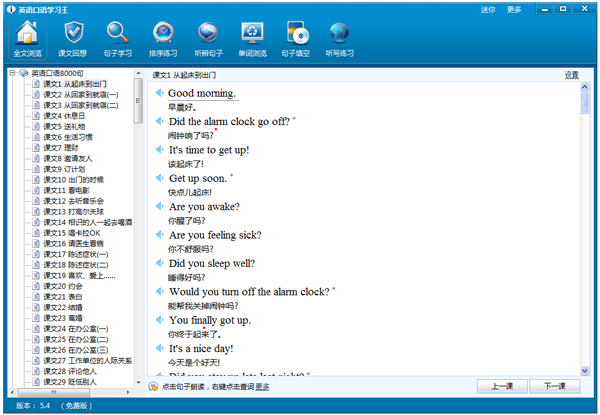Open the 设置 settings link
600x415 pixels.
pos(572,75)
